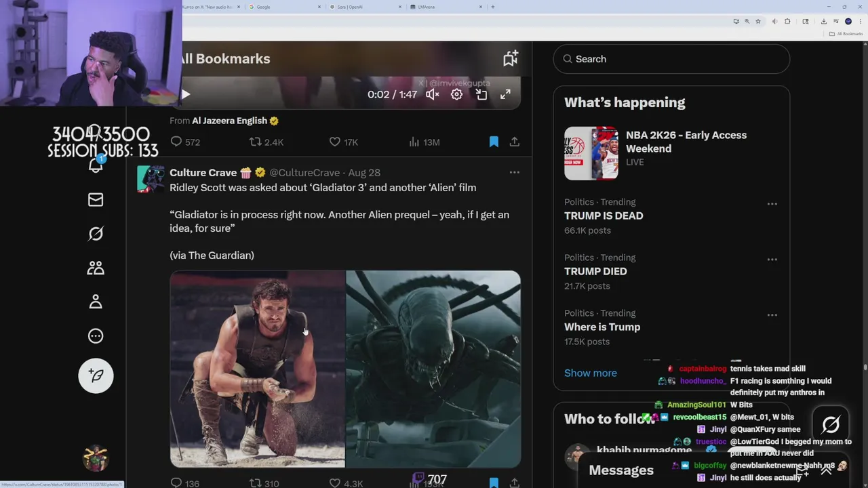Create bookmark folder icon beside All Bookmarks
This screenshot has width=868, height=488.
click(511, 58)
